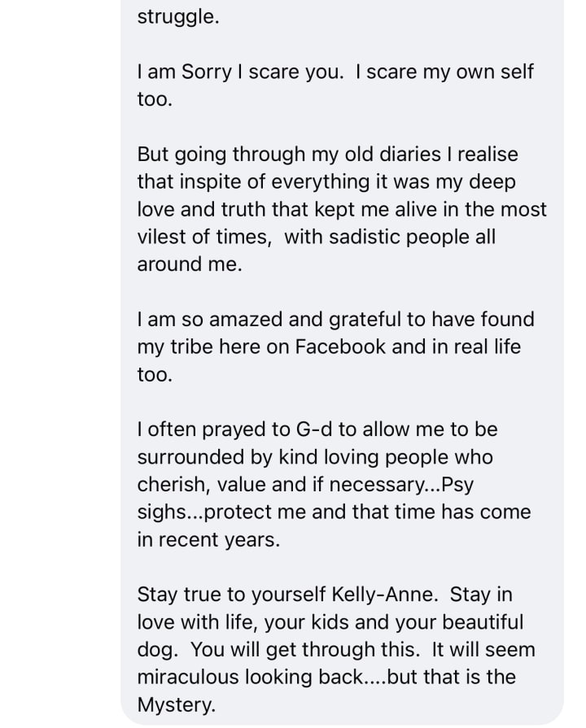The height and width of the screenshot is (728, 586).
Task: Select the phrase "in real life"
Action: (476, 347)
